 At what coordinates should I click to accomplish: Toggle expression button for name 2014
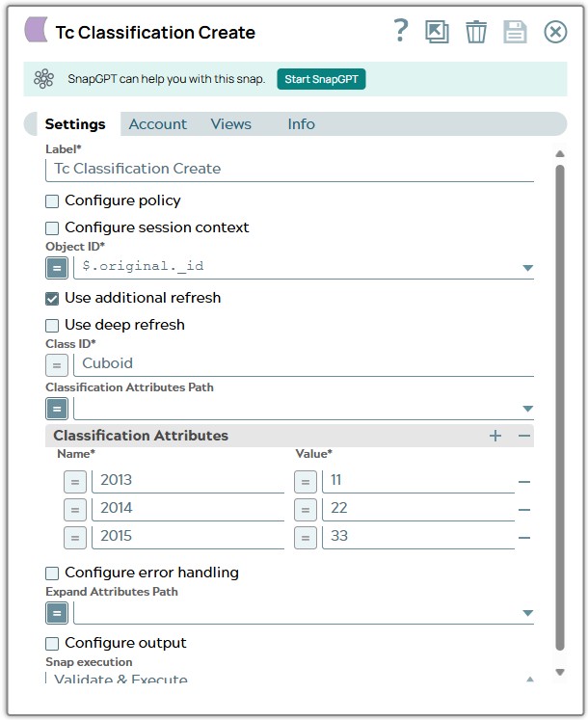coord(75,510)
